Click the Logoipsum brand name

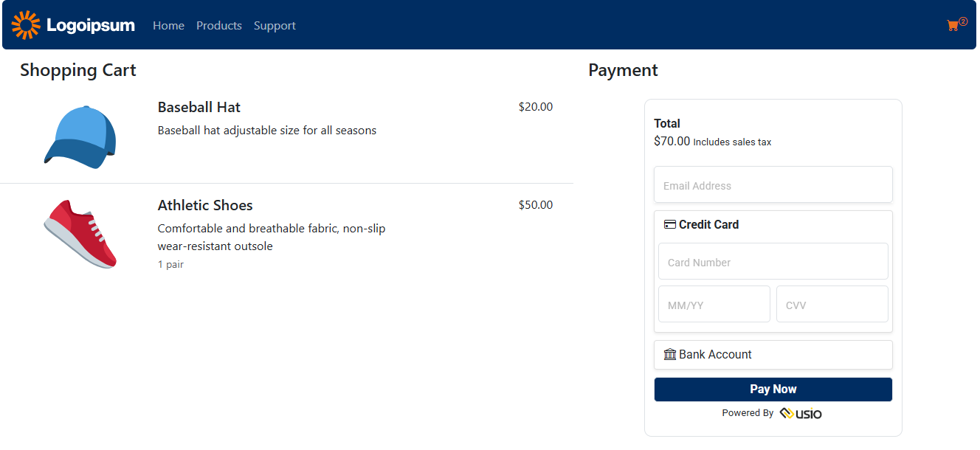click(x=91, y=26)
